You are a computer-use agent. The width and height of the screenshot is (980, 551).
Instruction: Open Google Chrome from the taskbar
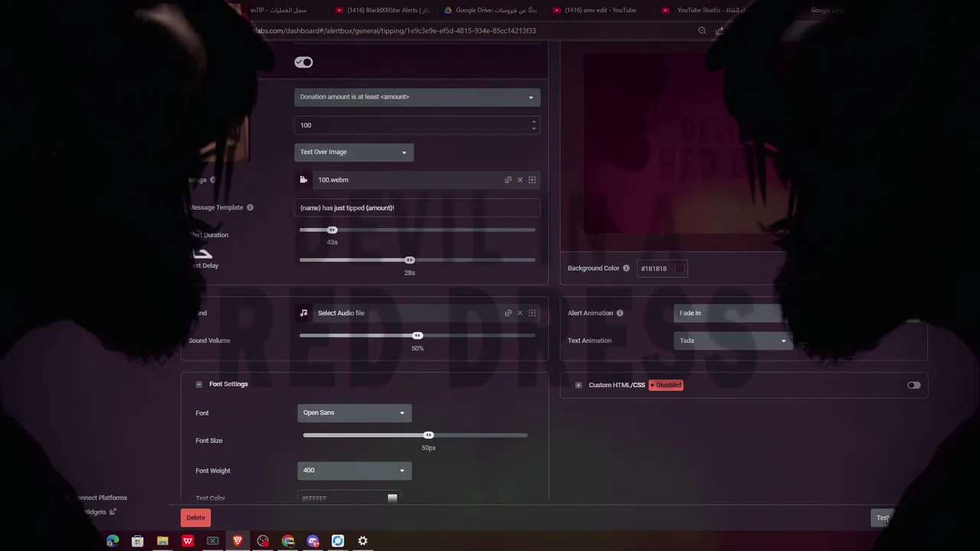pos(288,541)
